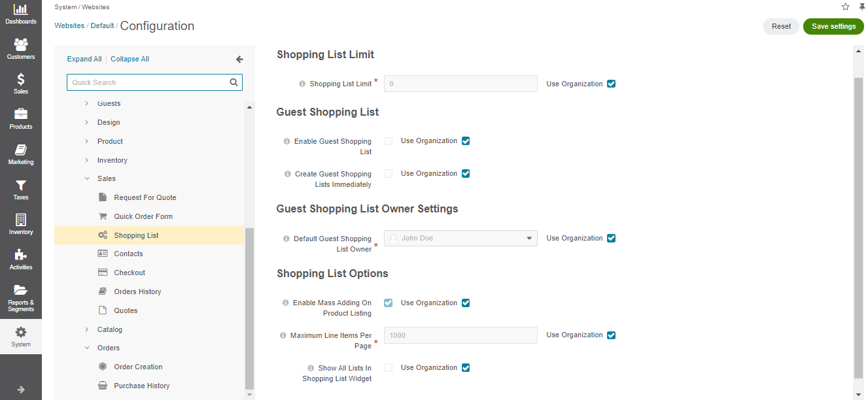Open the Reports & Segments folder icon
Screen dimensions: 868x400
[x=21, y=290]
